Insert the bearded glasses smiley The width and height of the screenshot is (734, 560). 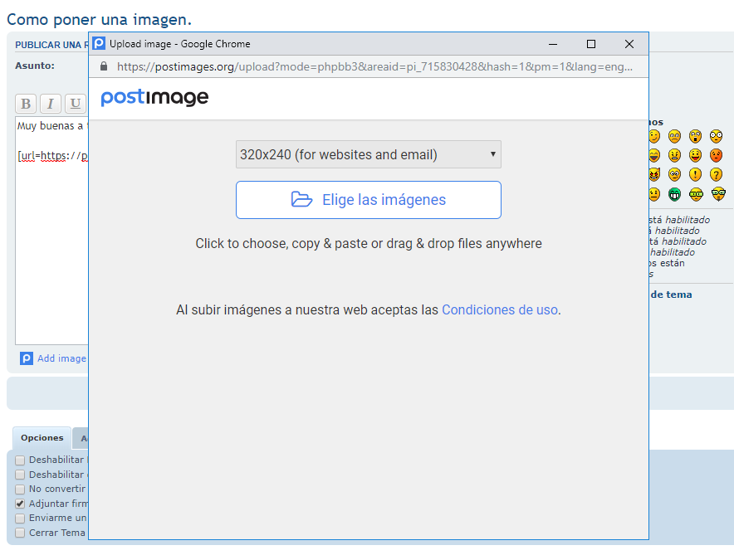click(x=718, y=194)
